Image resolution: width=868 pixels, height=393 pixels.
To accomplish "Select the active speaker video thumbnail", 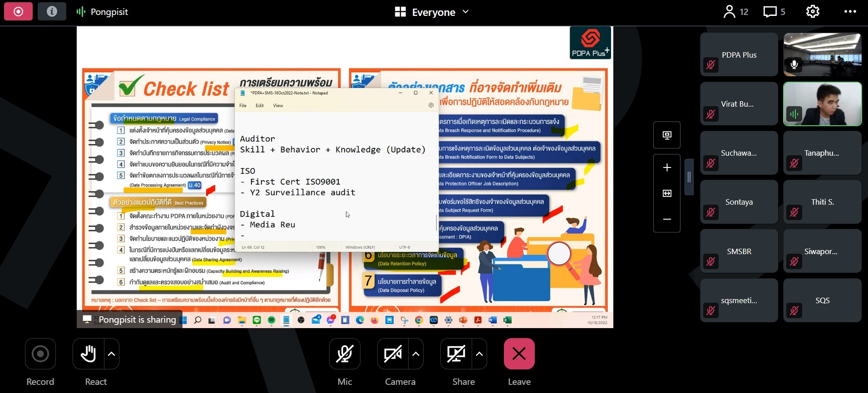I will (x=823, y=104).
